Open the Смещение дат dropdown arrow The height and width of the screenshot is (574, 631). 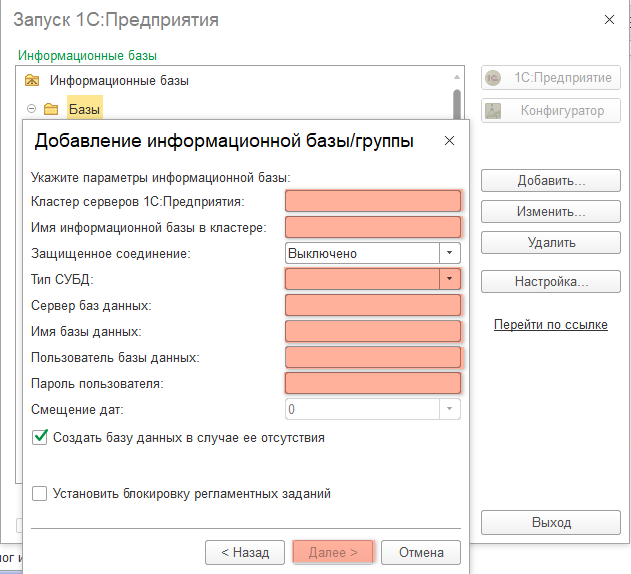click(x=450, y=409)
